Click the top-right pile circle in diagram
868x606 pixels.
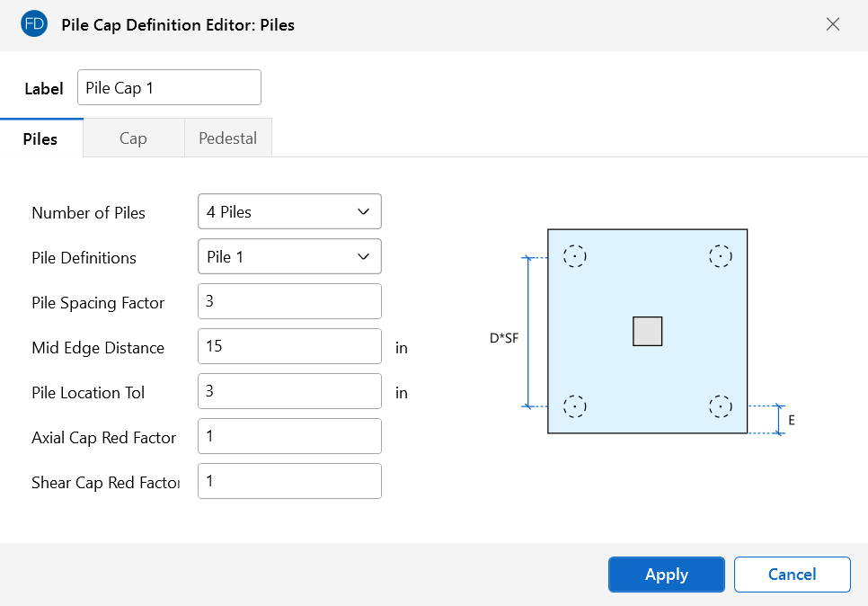tap(720, 257)
